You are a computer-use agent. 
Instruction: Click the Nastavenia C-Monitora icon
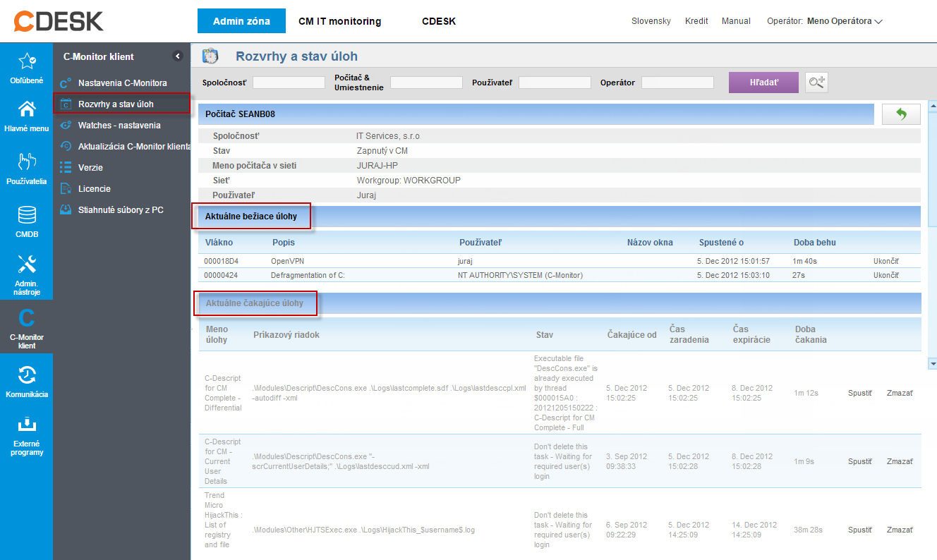[x=66, y=83]
